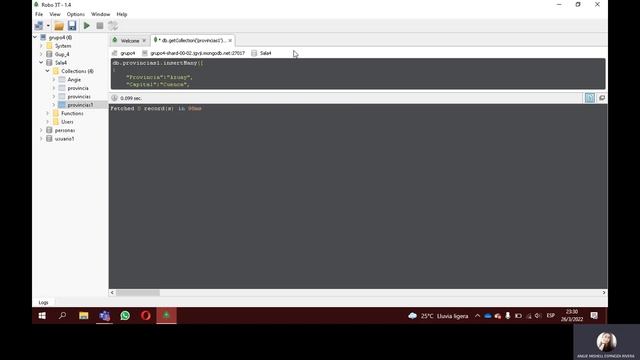Screen dimensions: 640x360
Task: Click the Save script floppy icon
Action: [72, 26]
